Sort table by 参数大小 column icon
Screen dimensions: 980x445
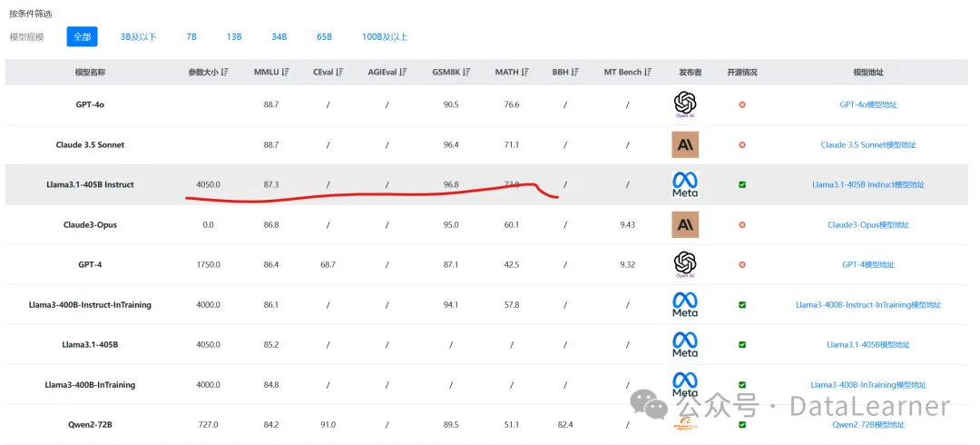tap(224, 73)
